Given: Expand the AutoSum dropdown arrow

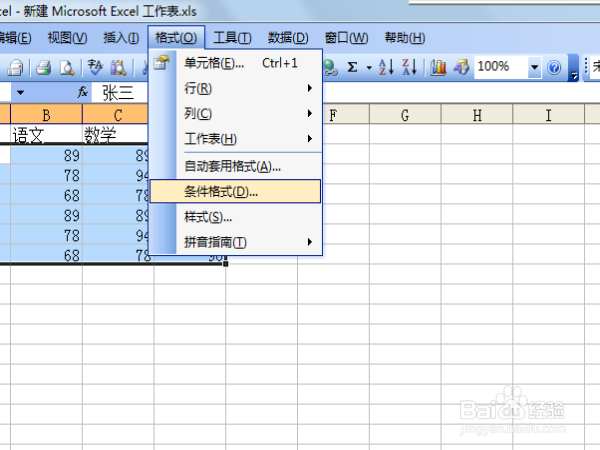Looking at the screenshot, I should 369,68.
